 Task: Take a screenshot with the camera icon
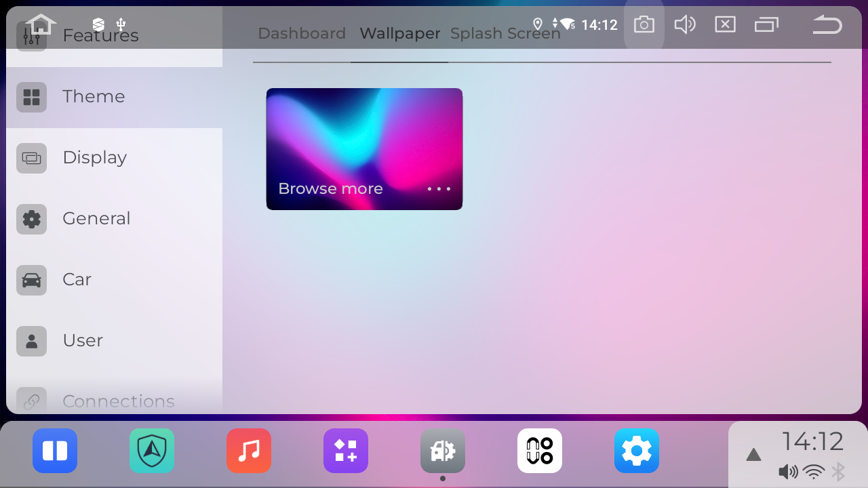click(x=644, y=25)
